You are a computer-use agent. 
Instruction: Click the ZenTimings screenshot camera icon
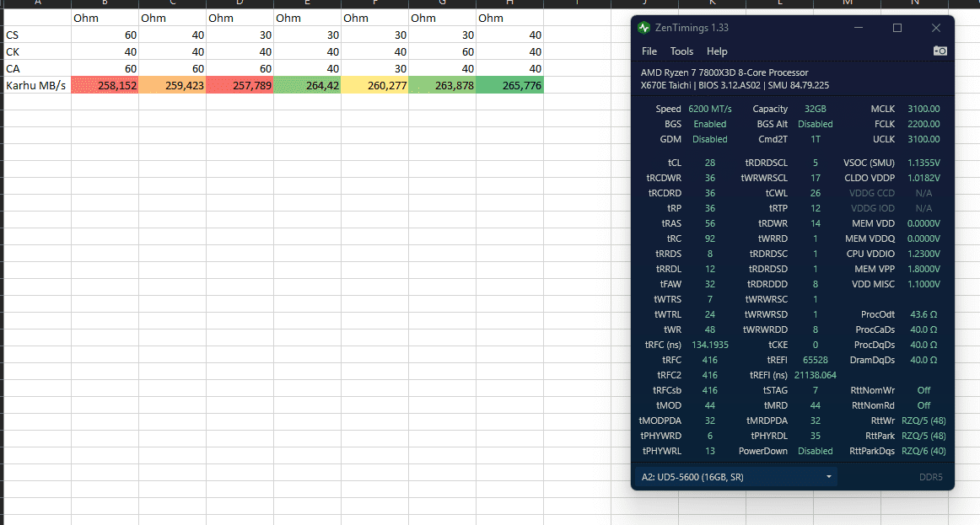point(940,51)
